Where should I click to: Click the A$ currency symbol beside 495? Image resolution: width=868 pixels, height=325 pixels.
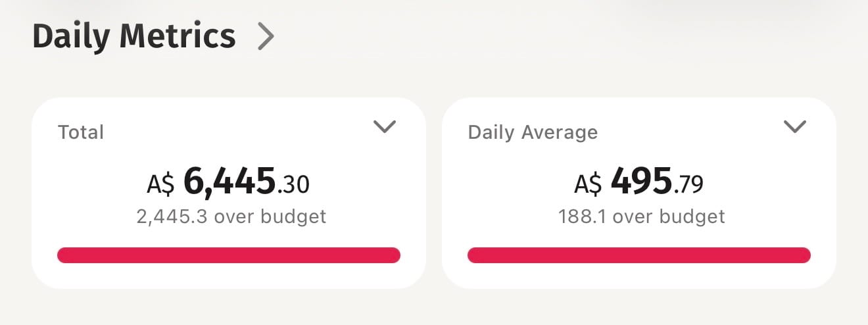tap(589, 184)
